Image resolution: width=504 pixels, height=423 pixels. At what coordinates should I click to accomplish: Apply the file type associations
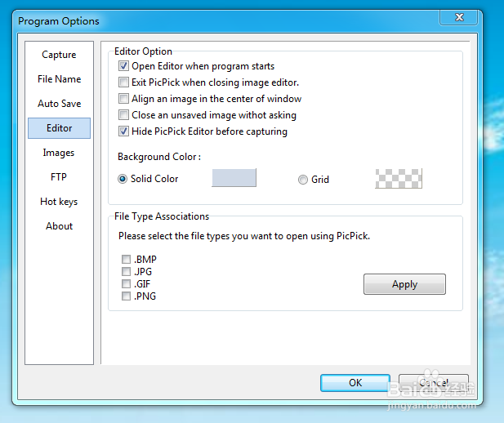point(404,284)
